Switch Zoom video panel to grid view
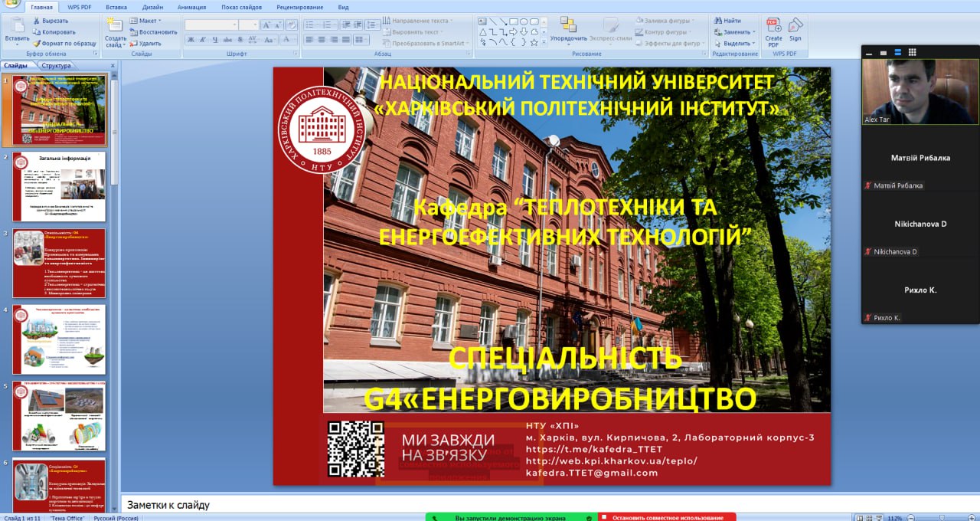 (911, 52)
